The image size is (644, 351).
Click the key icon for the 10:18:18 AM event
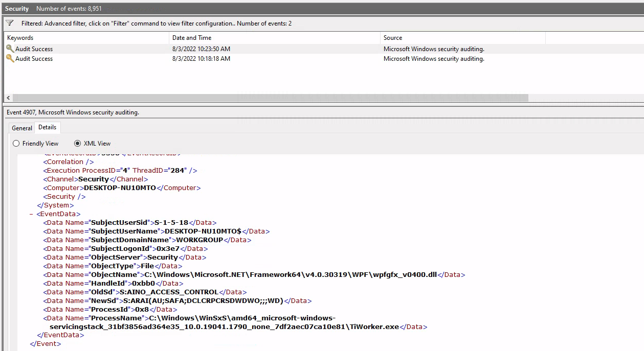[10, 59]
